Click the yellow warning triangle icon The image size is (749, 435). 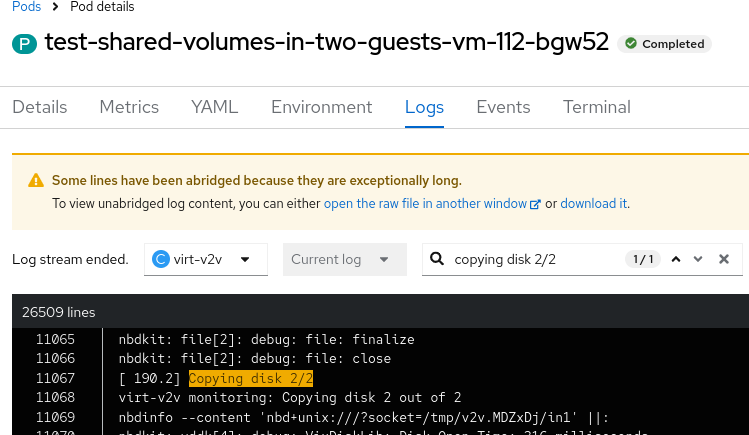(x=36, y=181)
